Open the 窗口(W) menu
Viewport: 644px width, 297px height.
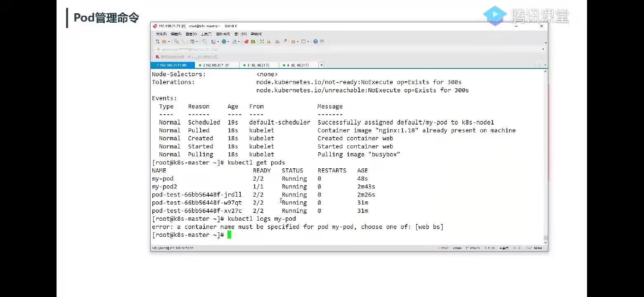(x=241, y=34)
